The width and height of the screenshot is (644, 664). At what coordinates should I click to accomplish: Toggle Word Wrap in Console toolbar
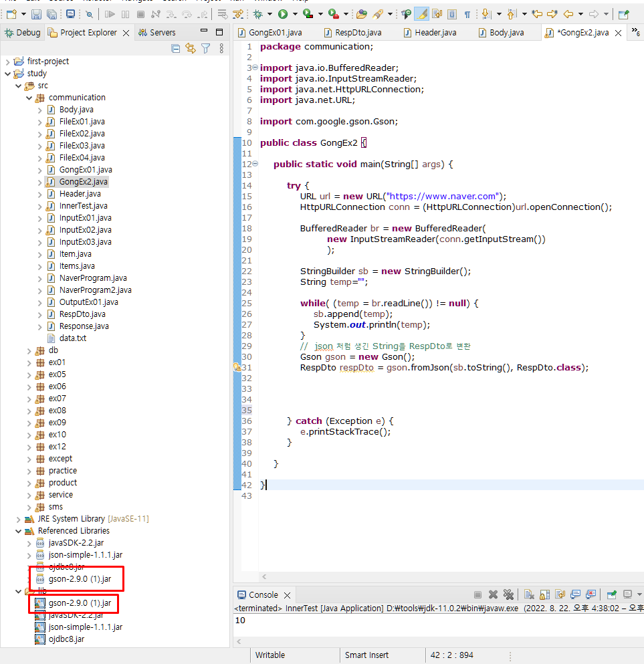560,594
